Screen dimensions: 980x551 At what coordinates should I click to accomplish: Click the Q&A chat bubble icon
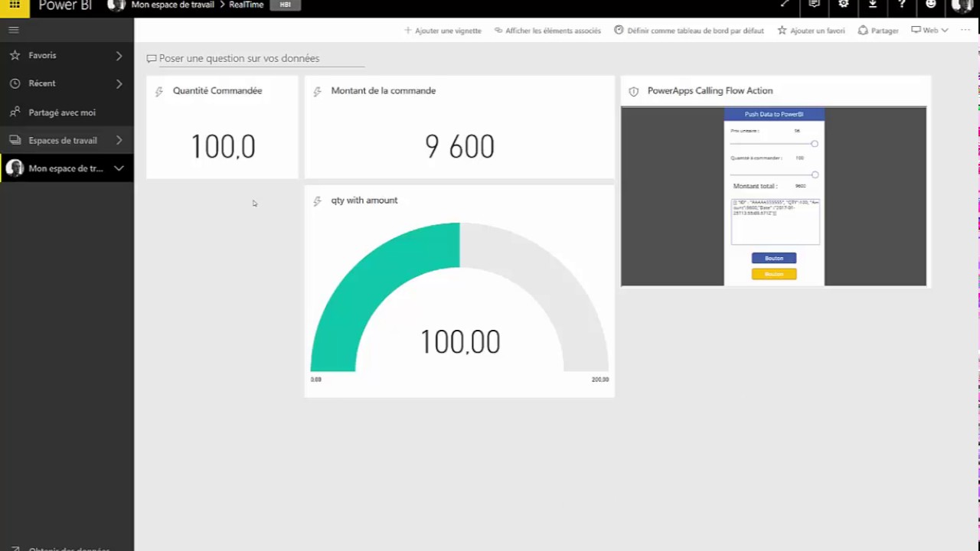coord(152,59)
